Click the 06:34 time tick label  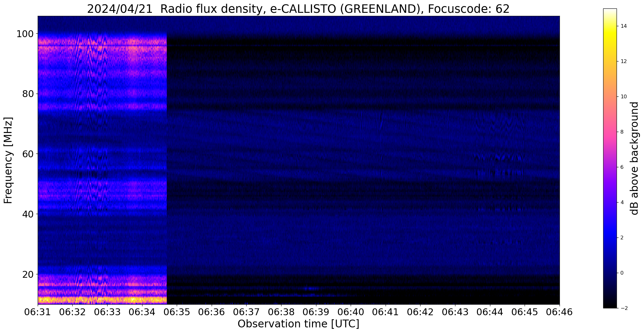click(x=142, y=312)
